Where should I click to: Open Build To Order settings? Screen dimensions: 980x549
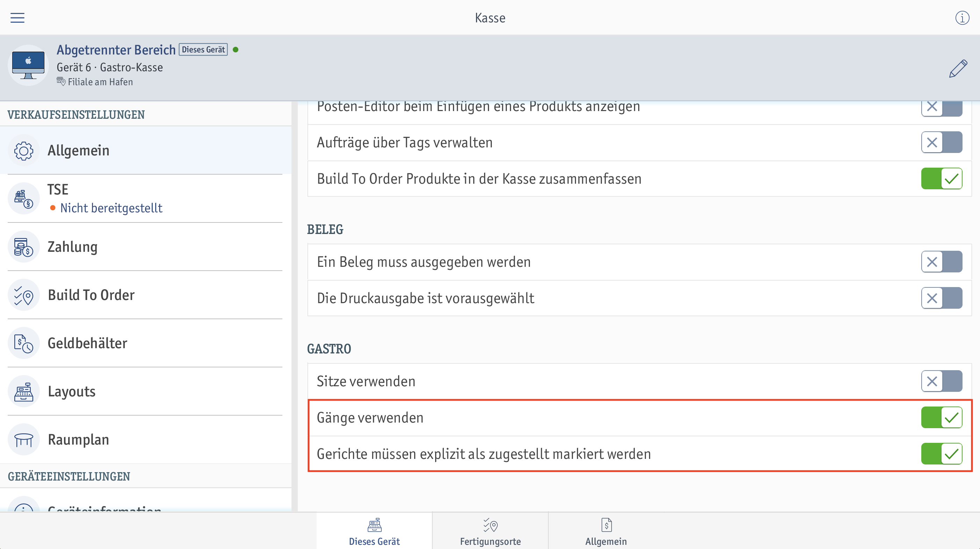coord(146,295)
